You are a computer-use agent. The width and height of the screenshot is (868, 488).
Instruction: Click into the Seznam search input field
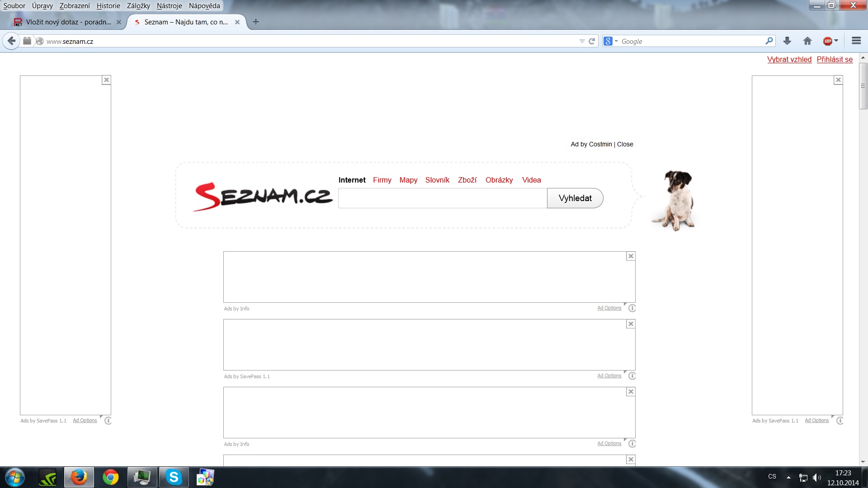click(x=442, y=198)
